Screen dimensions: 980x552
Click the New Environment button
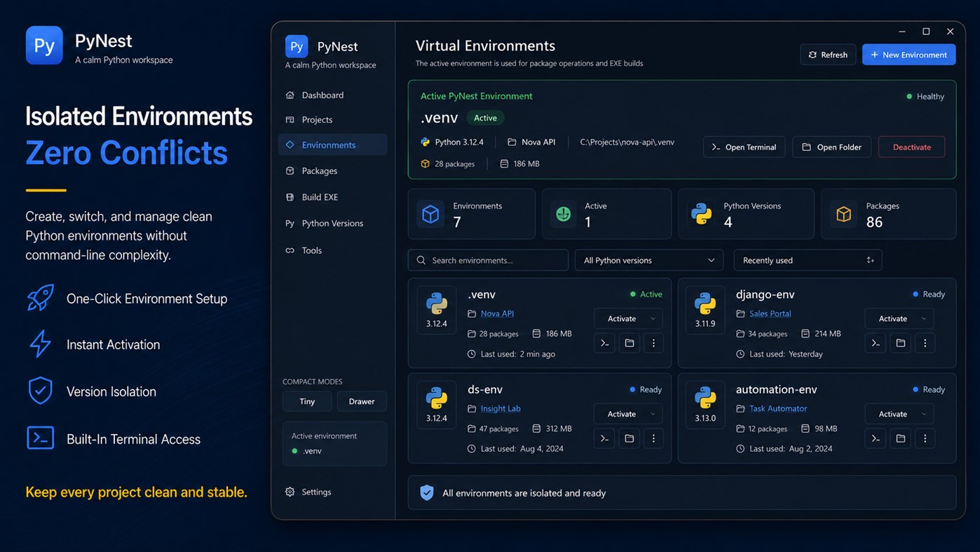pos(908,55)
